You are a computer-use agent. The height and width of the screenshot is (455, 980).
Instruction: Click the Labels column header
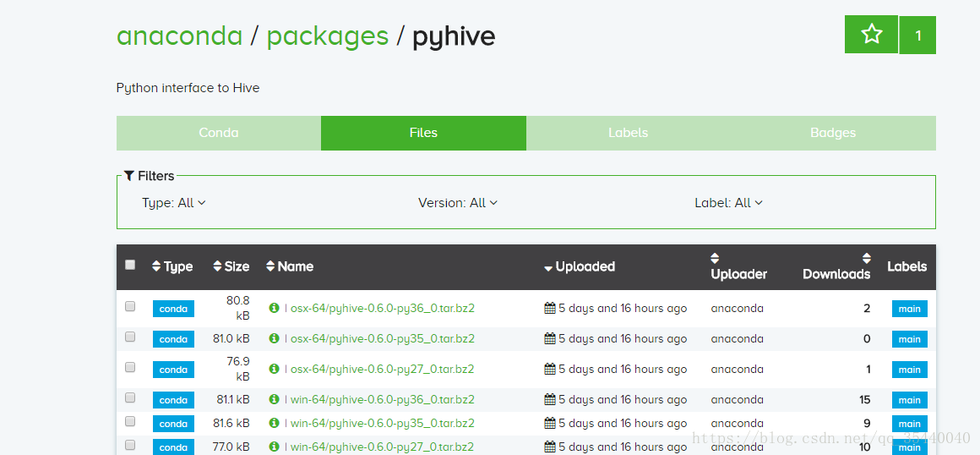pyautogui.click(x=906, y=266)
